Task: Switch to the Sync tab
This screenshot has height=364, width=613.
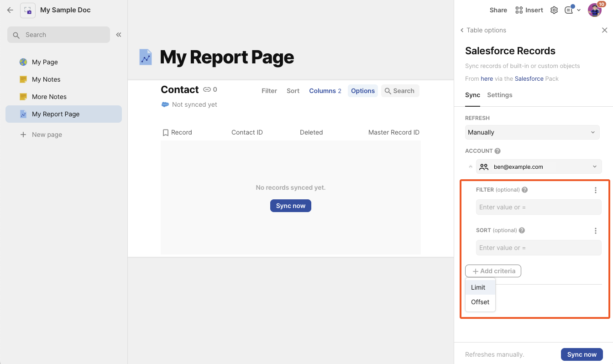Action: [x=472, y=95]
